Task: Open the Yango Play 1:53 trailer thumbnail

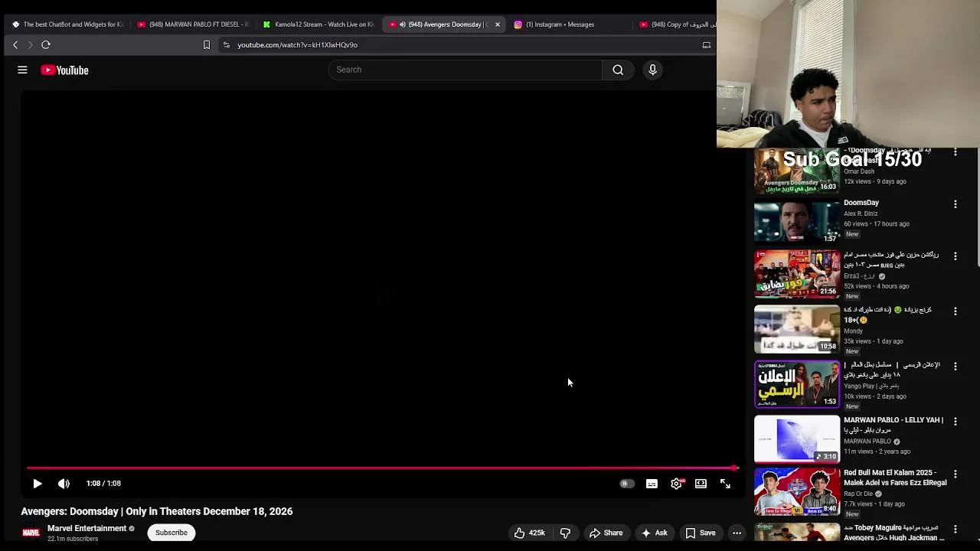Action: [x=797, y=384]
